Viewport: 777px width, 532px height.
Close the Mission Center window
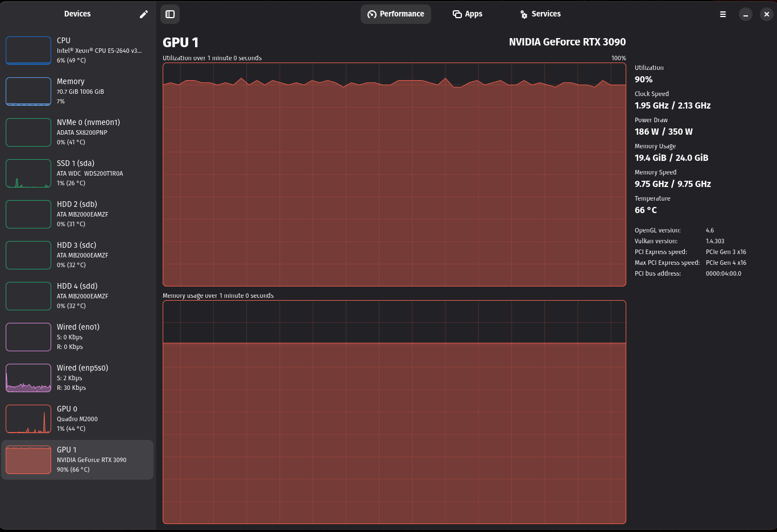click(766, 14)
